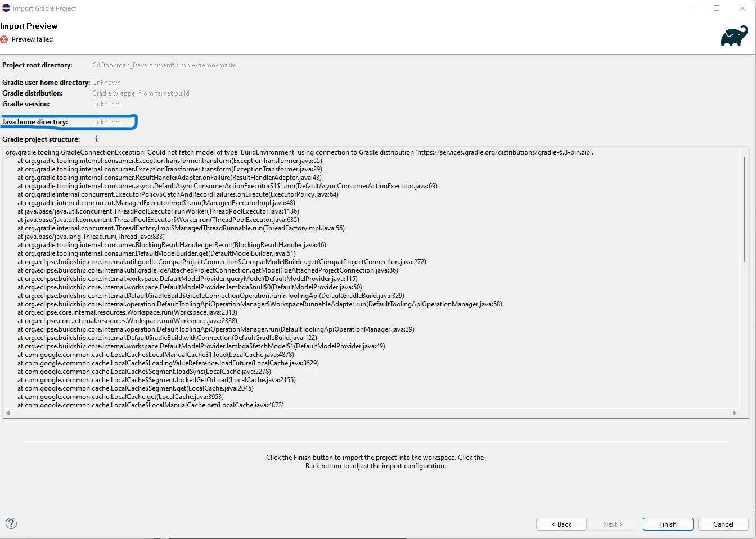Viewport: 756px width, 539px height.
Task: Click the Java home directory Unknown value
Action: [x=106, y=122]
